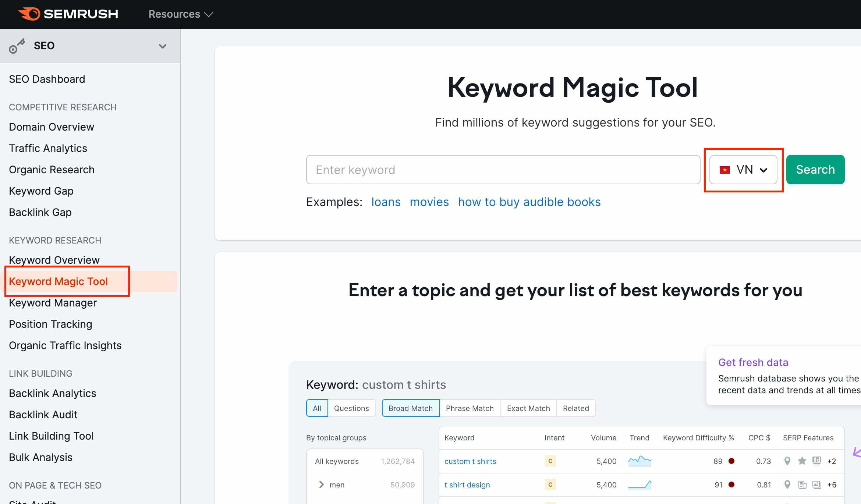The image size is (861, 504).
Task: Click the map pin SERP icon for custom t shirts
Action: click(x=787, y=461)
